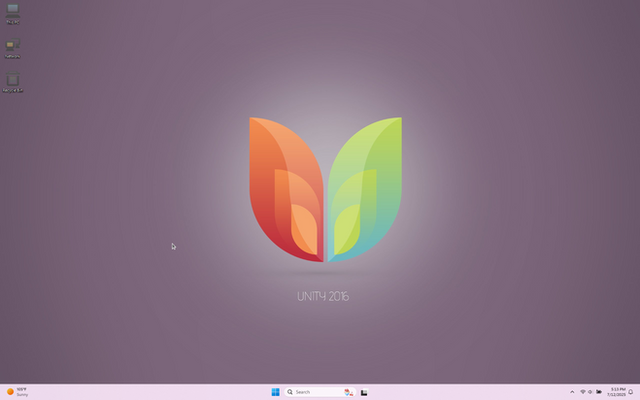The height and width of the screenshot is (400, 640).
Task: Open Wi-Fi network settings from the tray
Action: [x=582, y=392]
